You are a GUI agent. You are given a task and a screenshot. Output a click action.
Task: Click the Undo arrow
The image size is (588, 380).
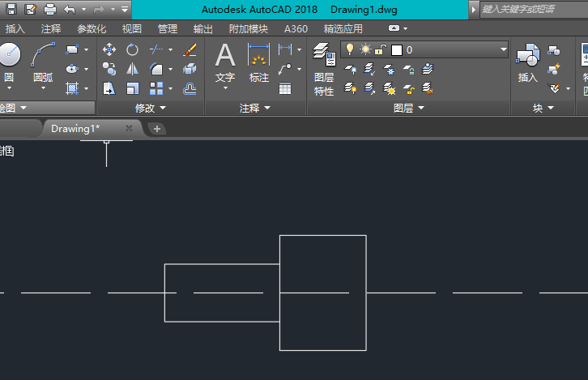70,9
